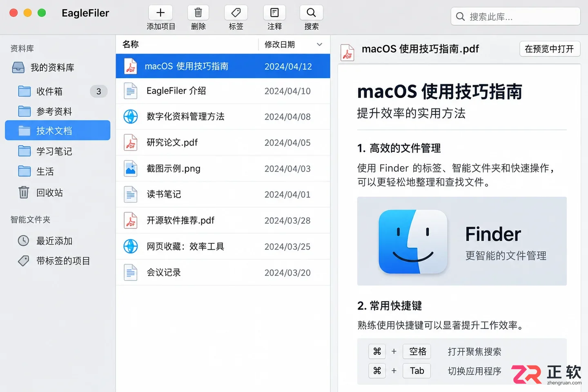
Task: Open the 标签 tag tool
Action: point(236,13)
